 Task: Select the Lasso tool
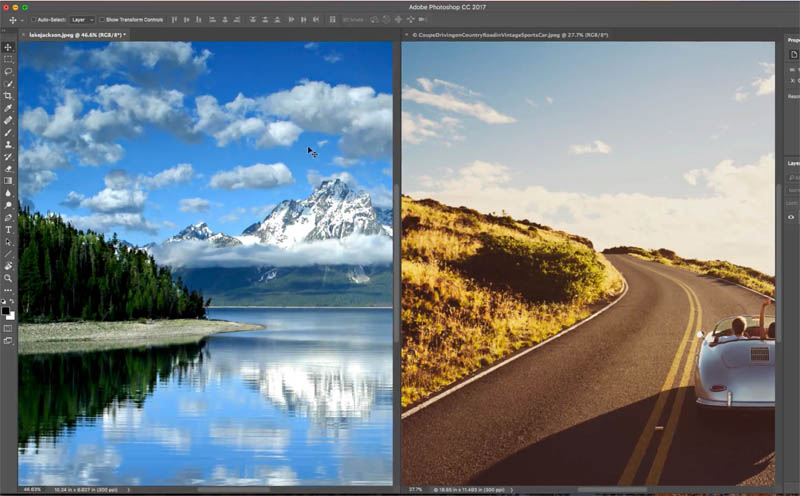[8, 71]
